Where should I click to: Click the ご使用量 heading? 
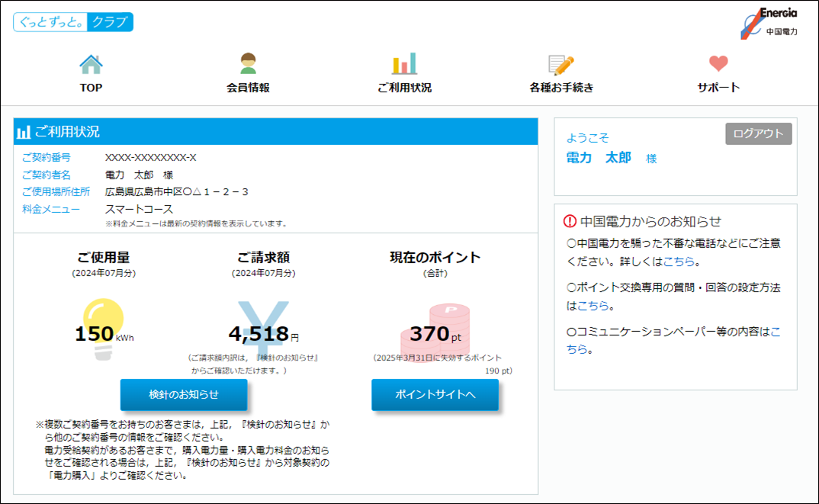[x=104, y=258]
